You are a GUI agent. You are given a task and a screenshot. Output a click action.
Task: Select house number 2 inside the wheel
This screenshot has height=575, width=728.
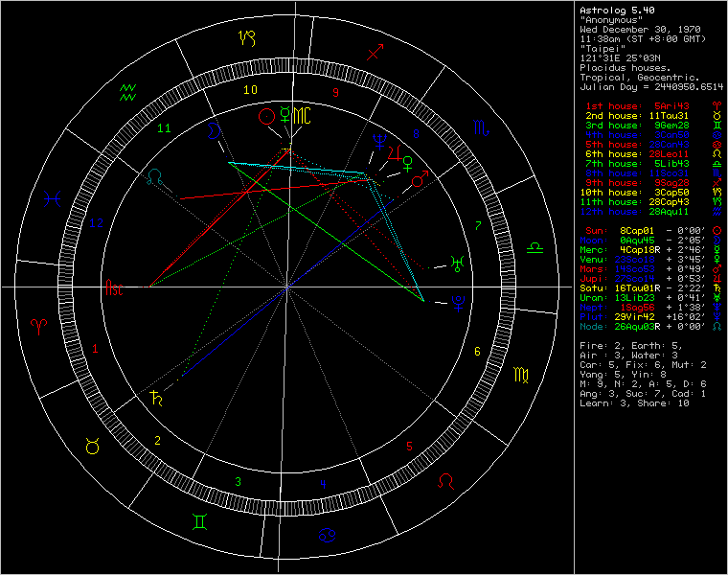click(157, 440)
